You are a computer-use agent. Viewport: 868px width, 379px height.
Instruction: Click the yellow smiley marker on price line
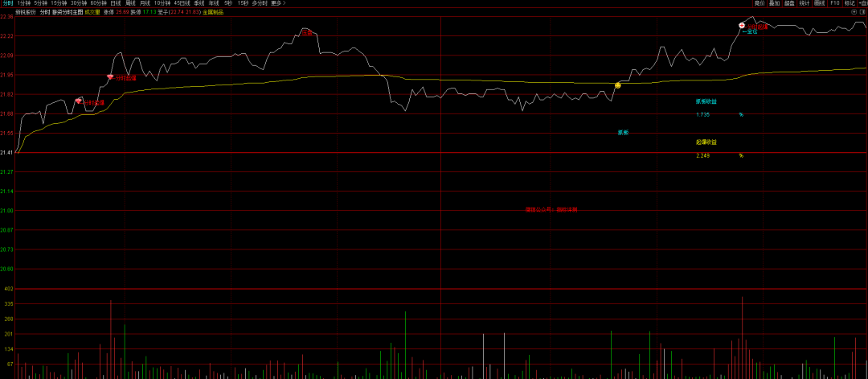[617, 84]
